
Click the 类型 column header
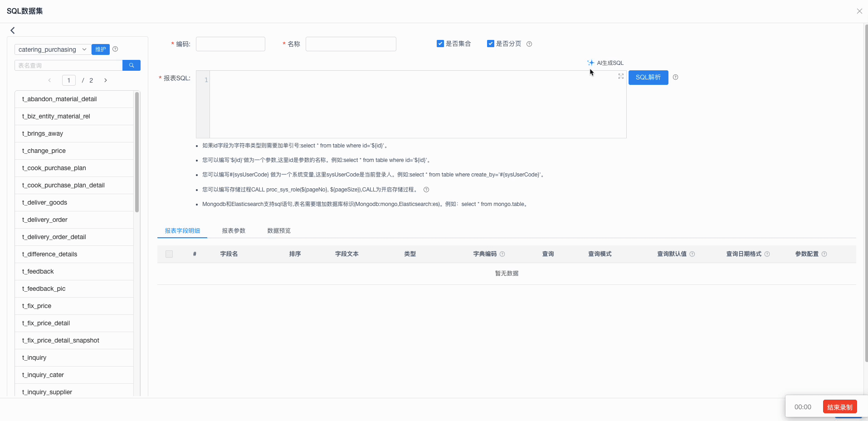(x=410, y=254)
